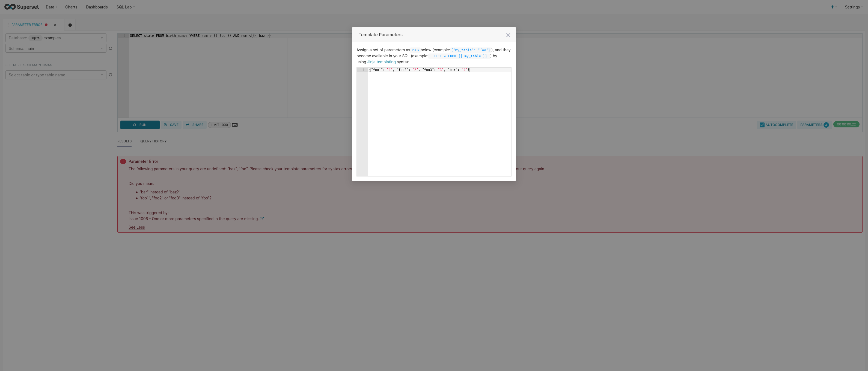Click into the JSON parameters editor

[439, 121]
